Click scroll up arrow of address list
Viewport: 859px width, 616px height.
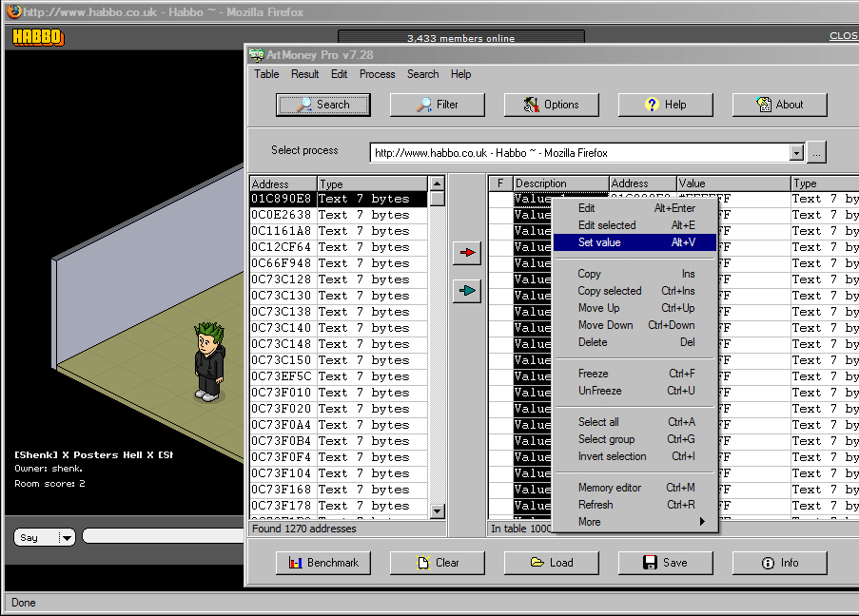click(x=438, y=183)
